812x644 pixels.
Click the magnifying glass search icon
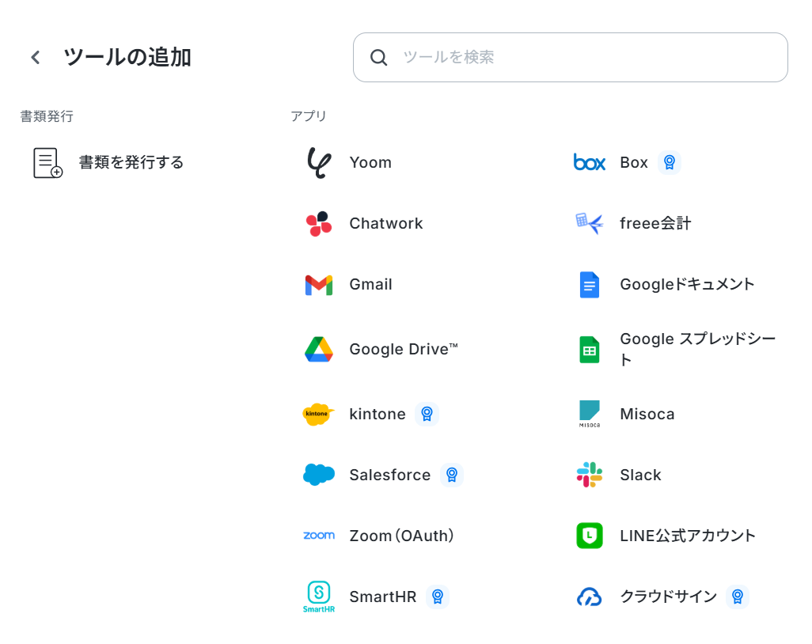[378, 58]
